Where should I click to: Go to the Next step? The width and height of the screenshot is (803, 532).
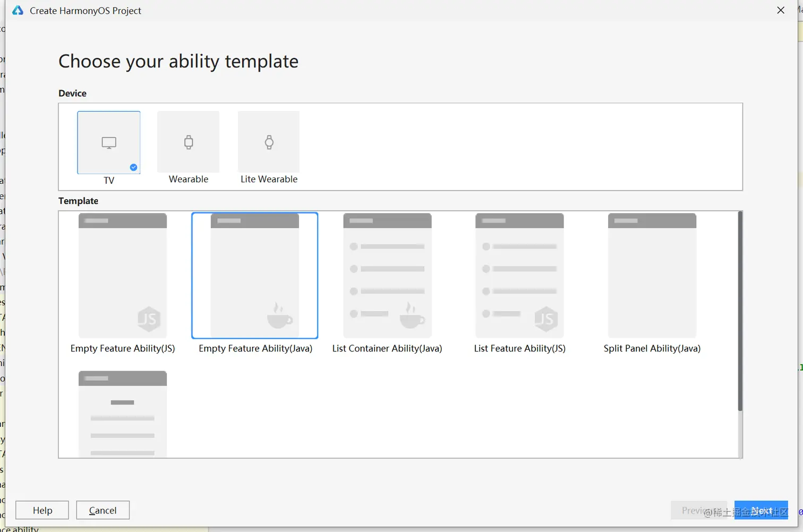(761, 510)
